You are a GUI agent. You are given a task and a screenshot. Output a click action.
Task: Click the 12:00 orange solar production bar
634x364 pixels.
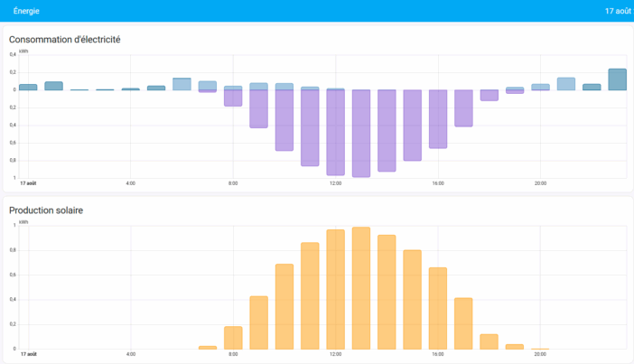pyautogui.click(x=336, y=289)
